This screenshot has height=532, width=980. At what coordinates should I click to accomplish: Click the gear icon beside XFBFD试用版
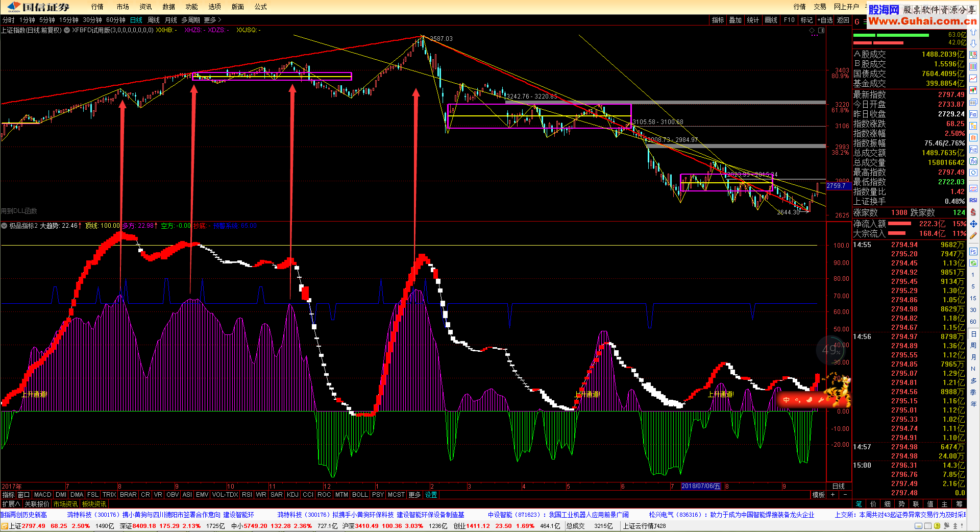click(x=67, y=30)
